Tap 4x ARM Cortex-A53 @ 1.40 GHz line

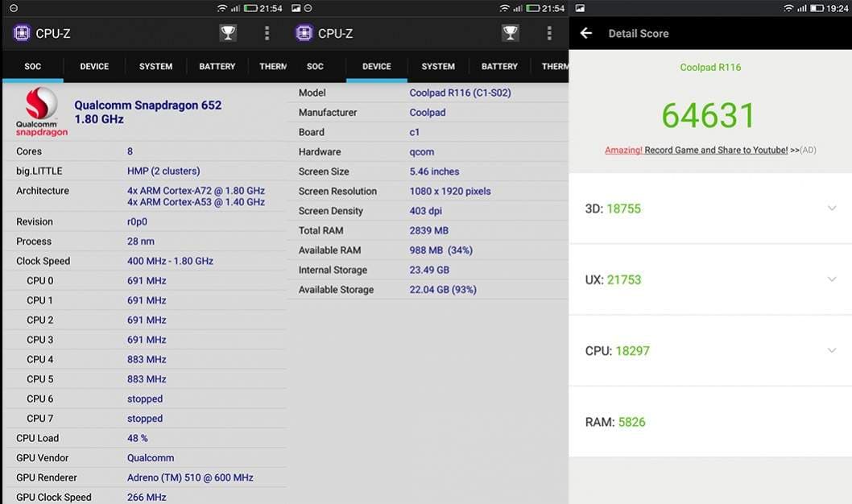point(196,202)
